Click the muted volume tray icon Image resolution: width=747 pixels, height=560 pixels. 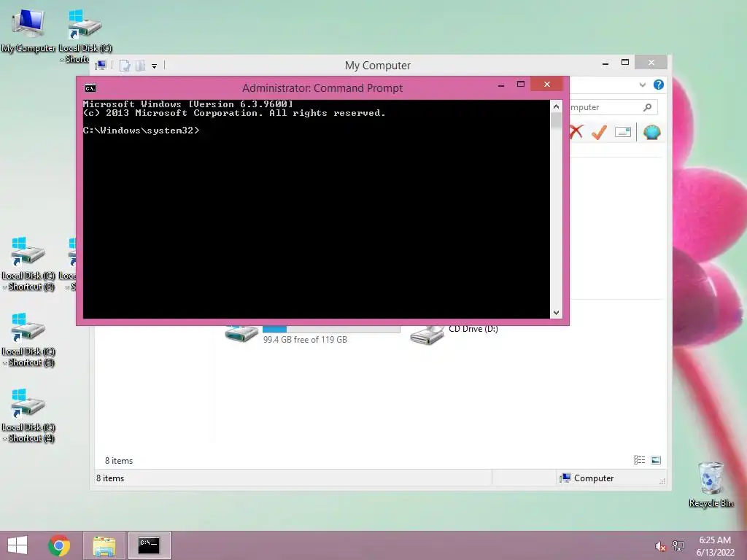660,546
